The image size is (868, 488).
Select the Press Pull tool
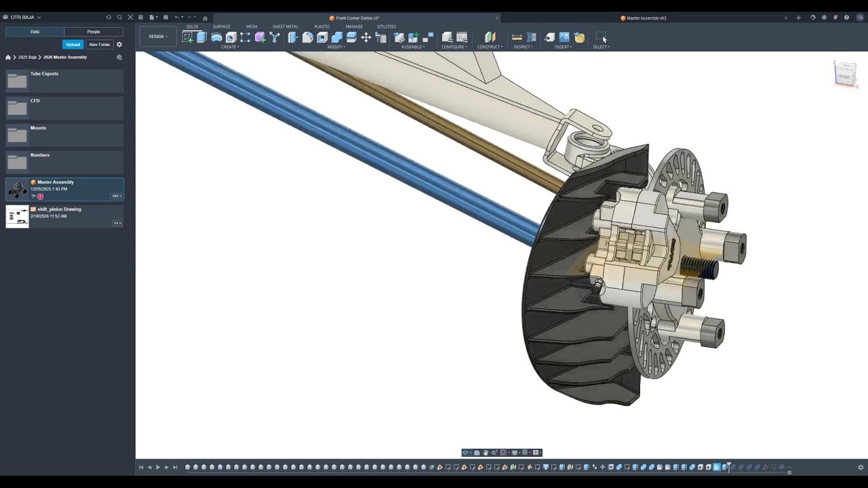293,37
